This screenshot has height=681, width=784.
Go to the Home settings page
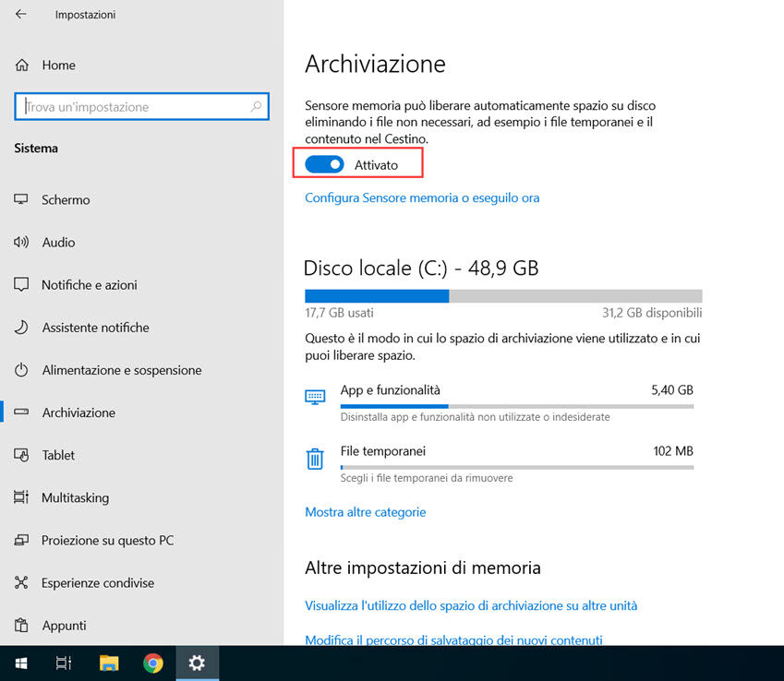[x=58, y=65]
